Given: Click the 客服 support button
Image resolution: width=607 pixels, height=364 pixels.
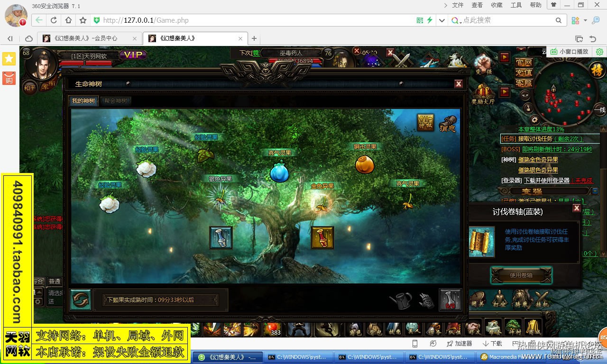Looking at the screenshot, I should (524, 83).
